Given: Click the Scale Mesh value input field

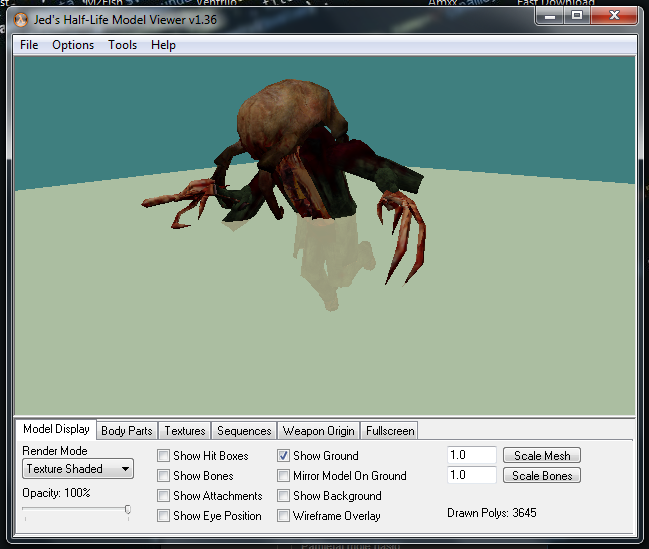Looking at the screenshot, I should [472, 455].
